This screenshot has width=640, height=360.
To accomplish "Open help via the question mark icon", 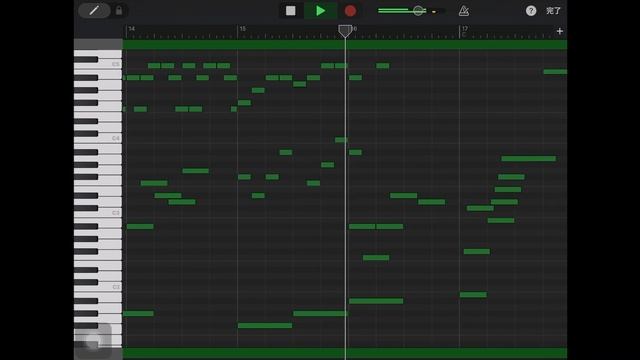I will tap(531, 11).
